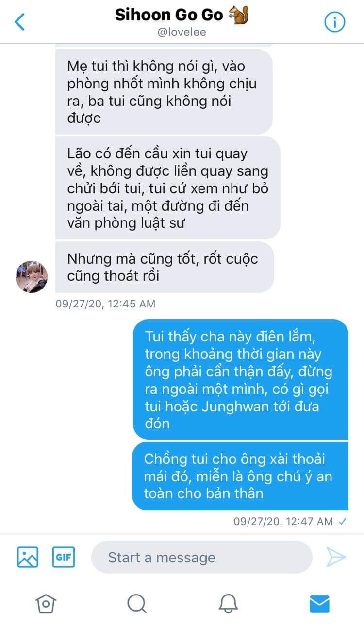Select the Messages envelope tab
The width and height of the screenshot is (364, 629).
pos(319,604)
